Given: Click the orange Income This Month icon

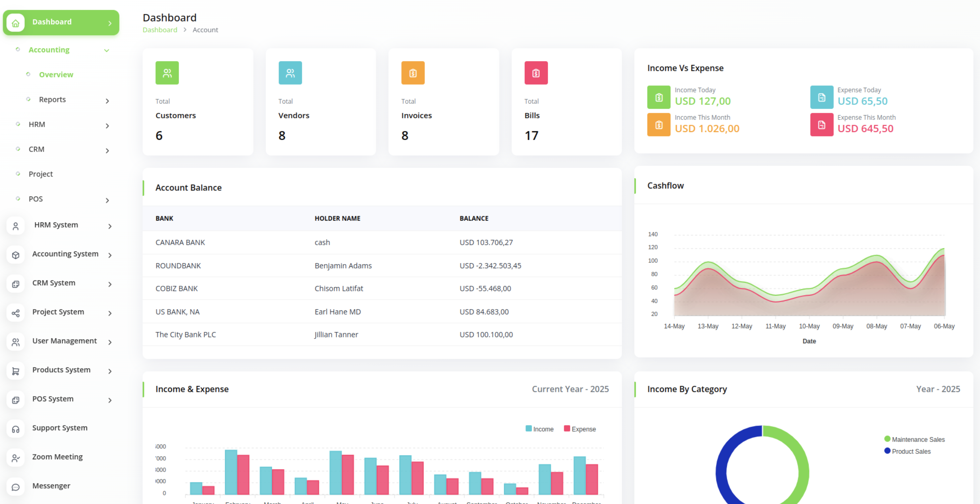Looking at the screenshot, I should click(659, 125).
